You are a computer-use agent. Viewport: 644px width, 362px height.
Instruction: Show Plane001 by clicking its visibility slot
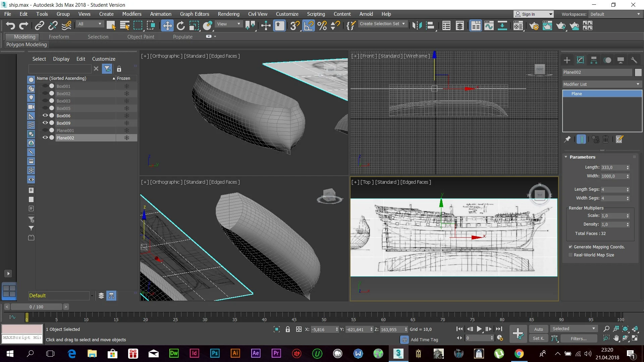tap(45, 130)
